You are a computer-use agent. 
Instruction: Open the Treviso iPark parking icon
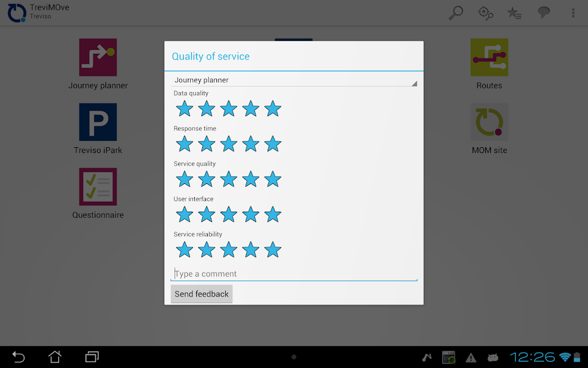coord(98,122)
